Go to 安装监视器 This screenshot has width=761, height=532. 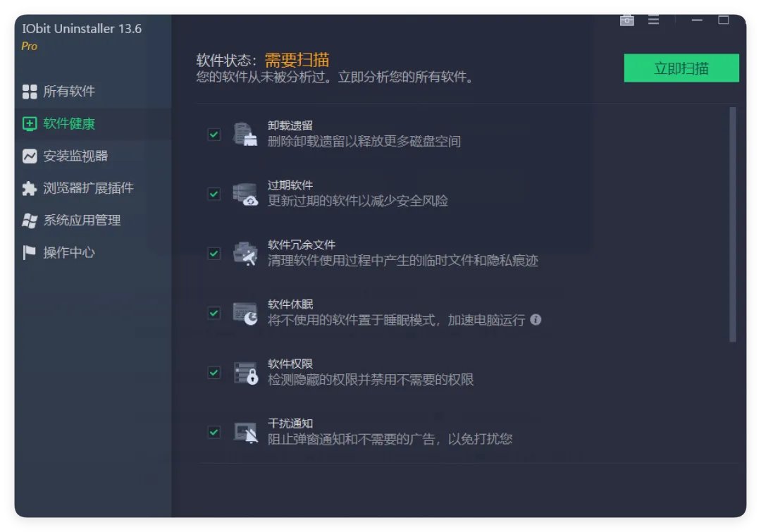[93, 156]
